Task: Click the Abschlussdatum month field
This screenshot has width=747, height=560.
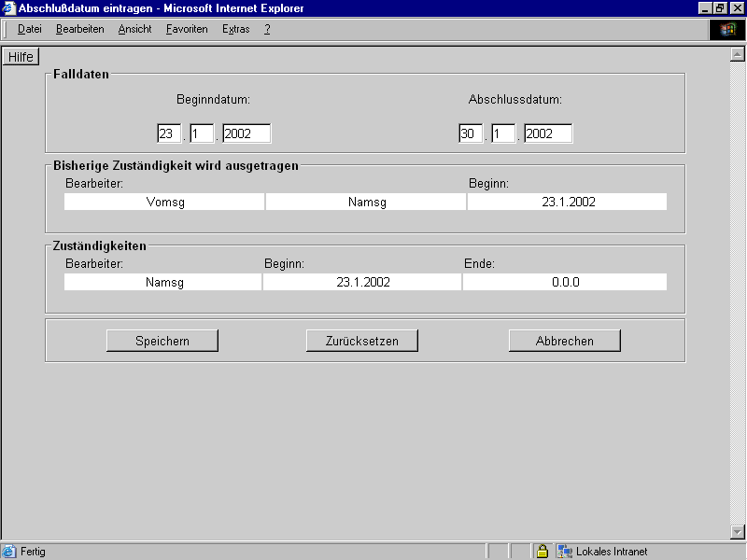Action: (502, 133)
